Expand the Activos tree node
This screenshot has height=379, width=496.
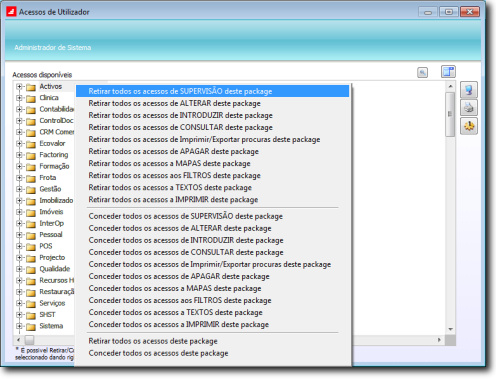coord(19,87)
